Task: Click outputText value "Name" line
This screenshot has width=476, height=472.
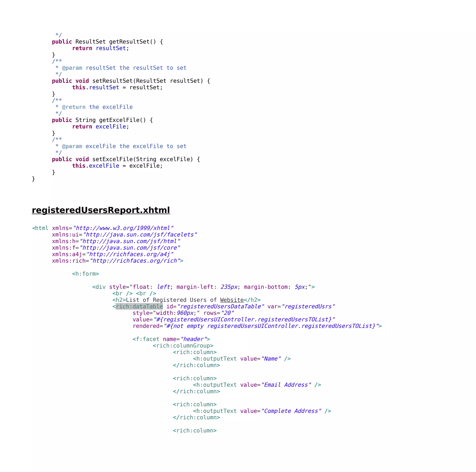Action: 242,359
